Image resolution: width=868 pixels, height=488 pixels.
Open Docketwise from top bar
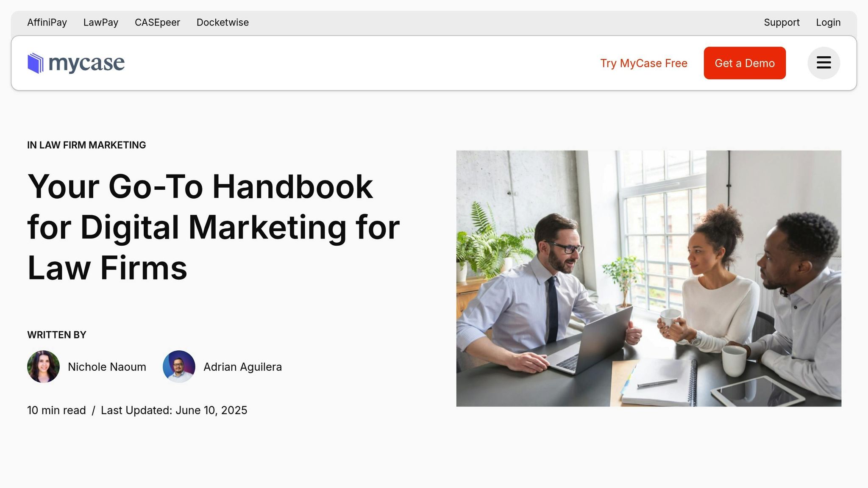(x=223, y=22)
